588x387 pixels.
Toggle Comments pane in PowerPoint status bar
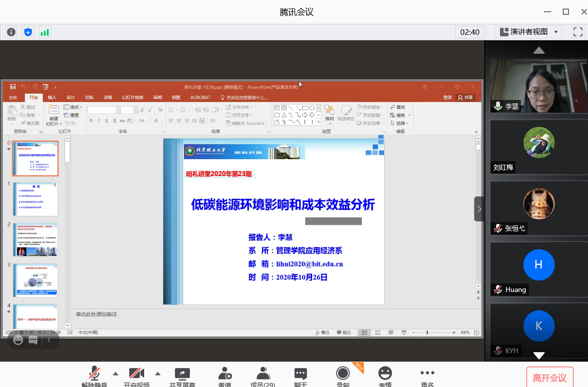pyautogui.click(x=344, y=333)
